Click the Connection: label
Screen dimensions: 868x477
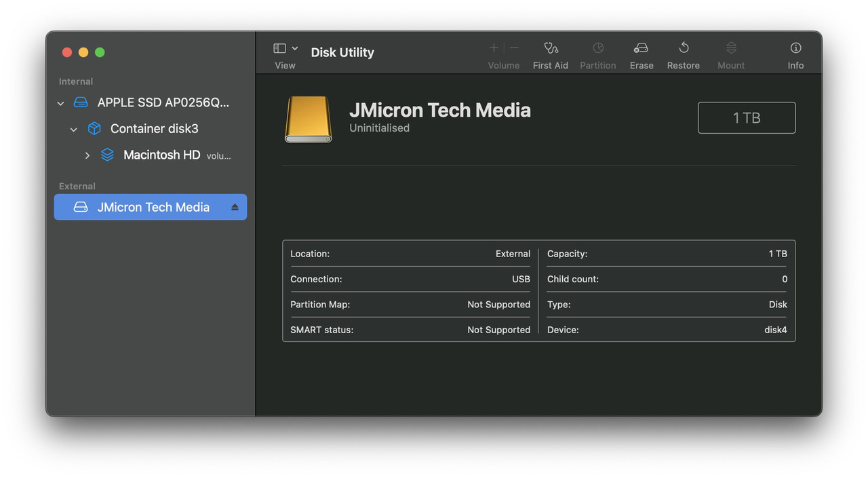(316, 279)
